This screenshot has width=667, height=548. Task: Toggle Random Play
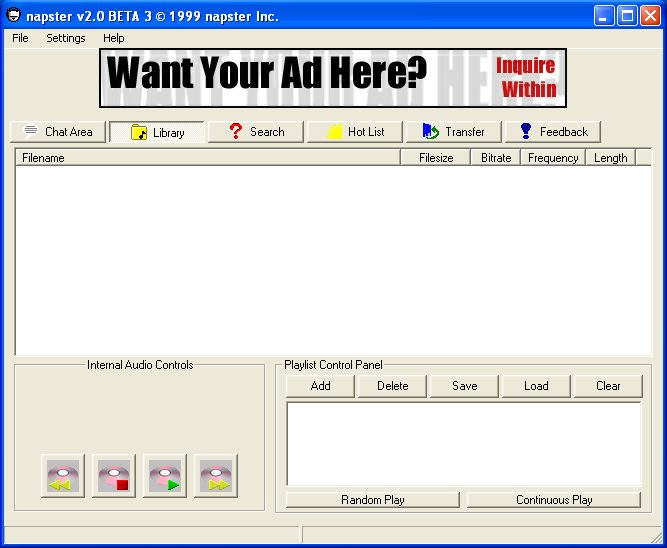tap(373, 500)
